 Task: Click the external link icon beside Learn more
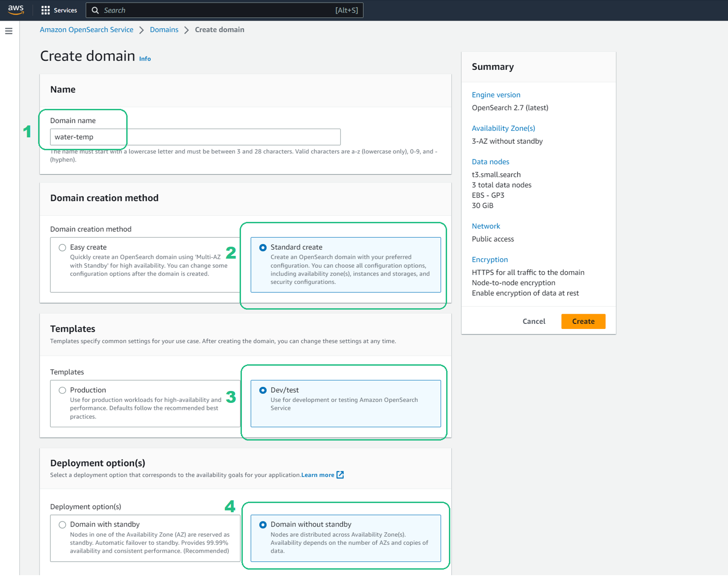[340, 475]
